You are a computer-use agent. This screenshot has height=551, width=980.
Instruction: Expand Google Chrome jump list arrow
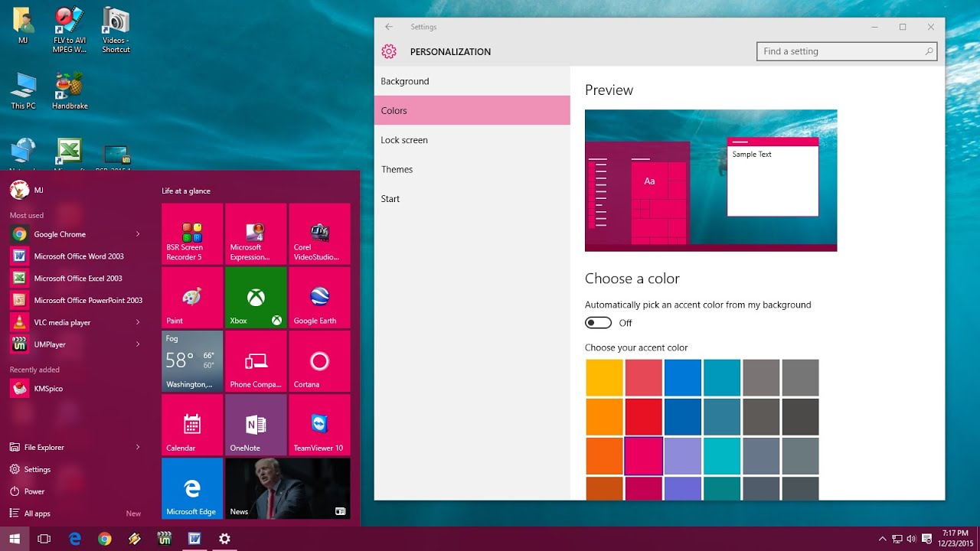click(138, 234)
